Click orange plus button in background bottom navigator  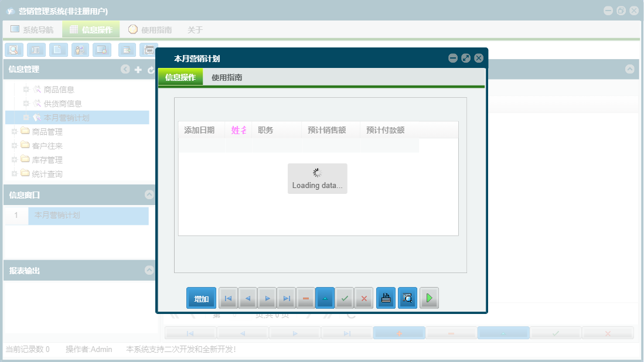click(399, 333)
